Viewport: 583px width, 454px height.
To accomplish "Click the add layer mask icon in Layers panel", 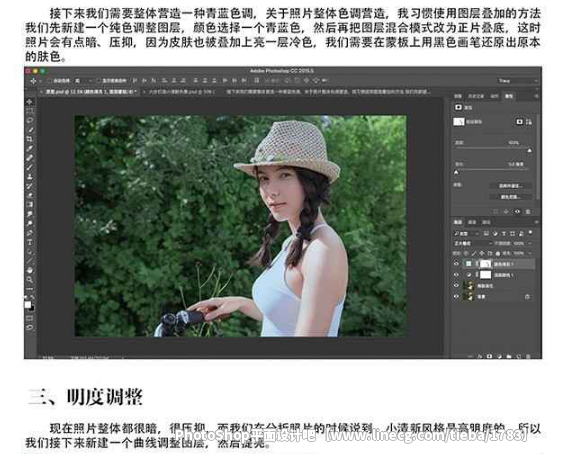I will tap(489, 357).
